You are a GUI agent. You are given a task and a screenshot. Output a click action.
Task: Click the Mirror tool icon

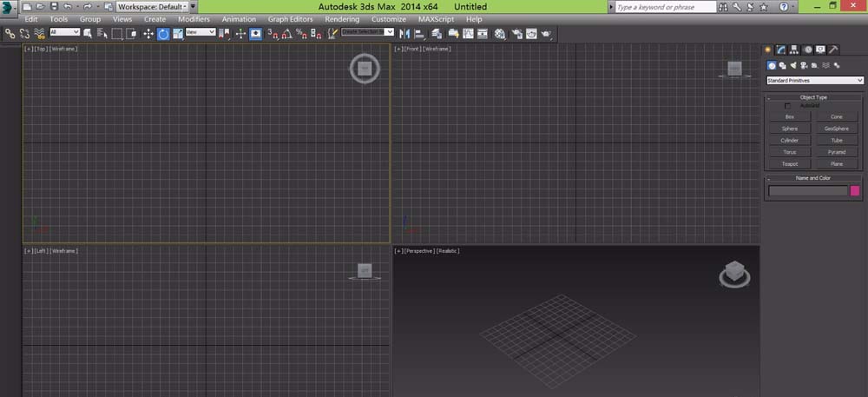click(x=404, y=34)
